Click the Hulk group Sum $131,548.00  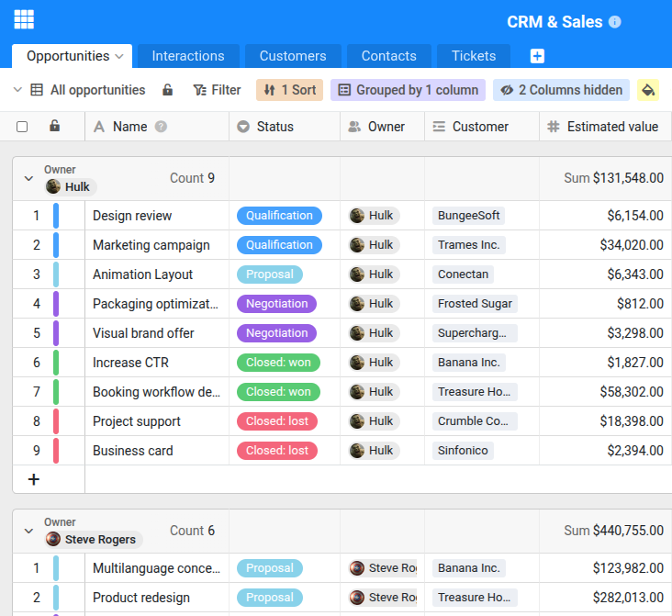[614, 178]
